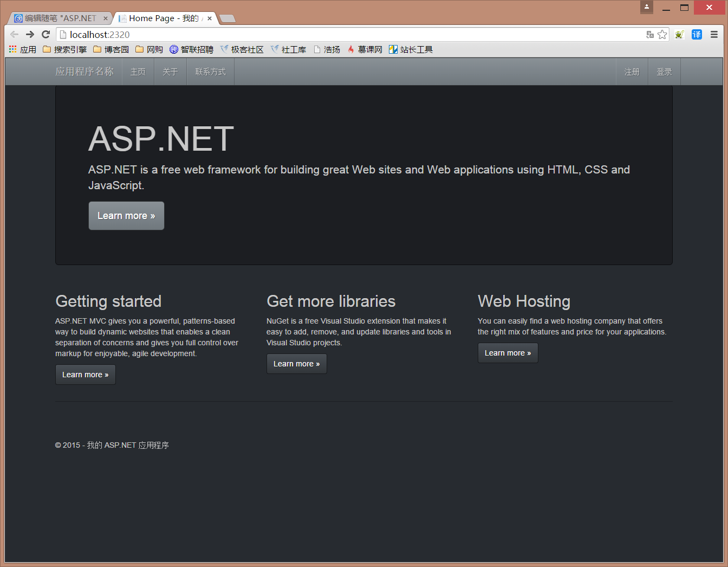The height and width of the screenshot is (567, 728).
Task: Open the 关于 navbar item
Action: (x=170, y=72)
